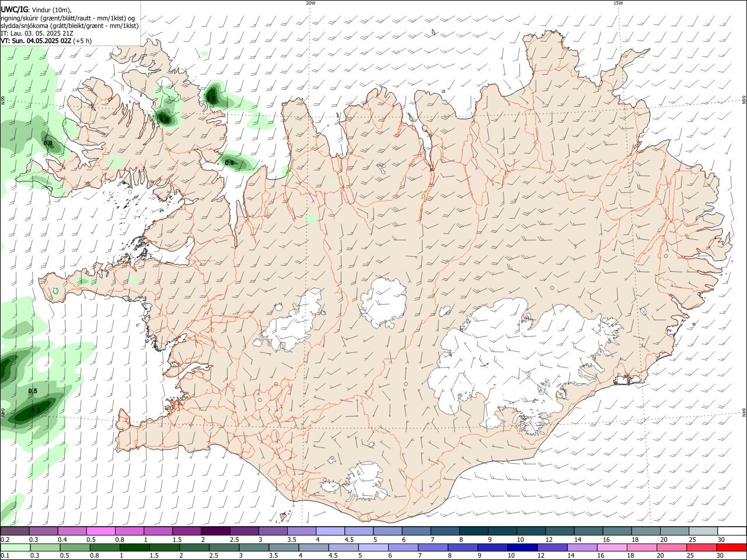Click the 20W longitude label
The width and height of the screenshot is (747, 560).
point(310,3)
